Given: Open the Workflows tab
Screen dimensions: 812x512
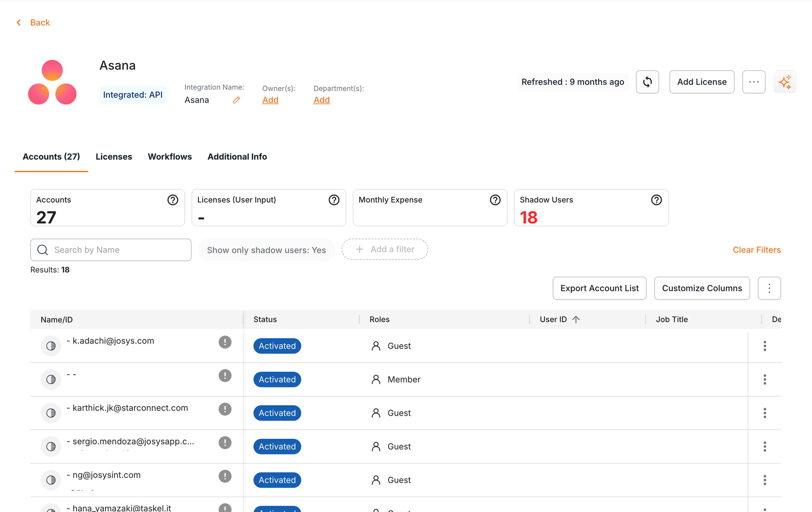Looking at the screenshot, I should pos(170,157).
